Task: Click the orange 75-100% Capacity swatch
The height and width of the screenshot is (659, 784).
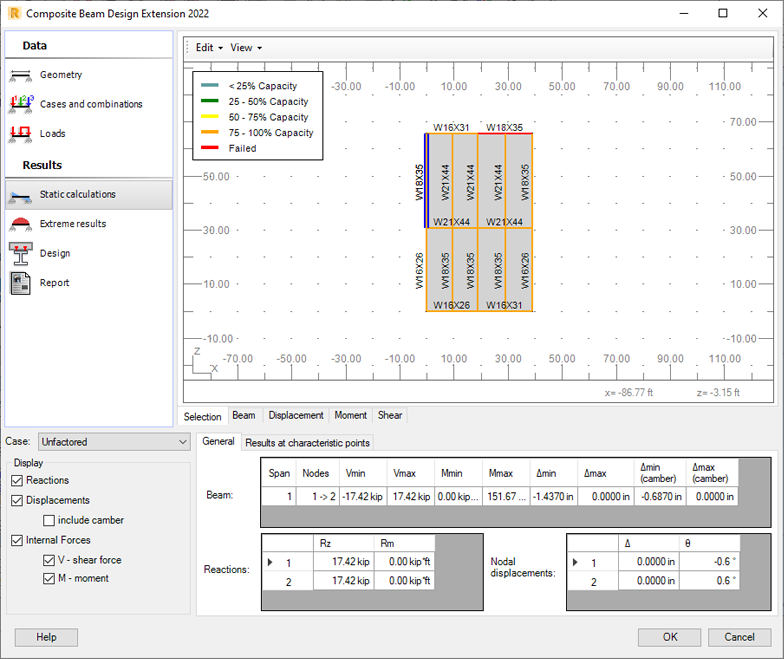Action: 210,132
